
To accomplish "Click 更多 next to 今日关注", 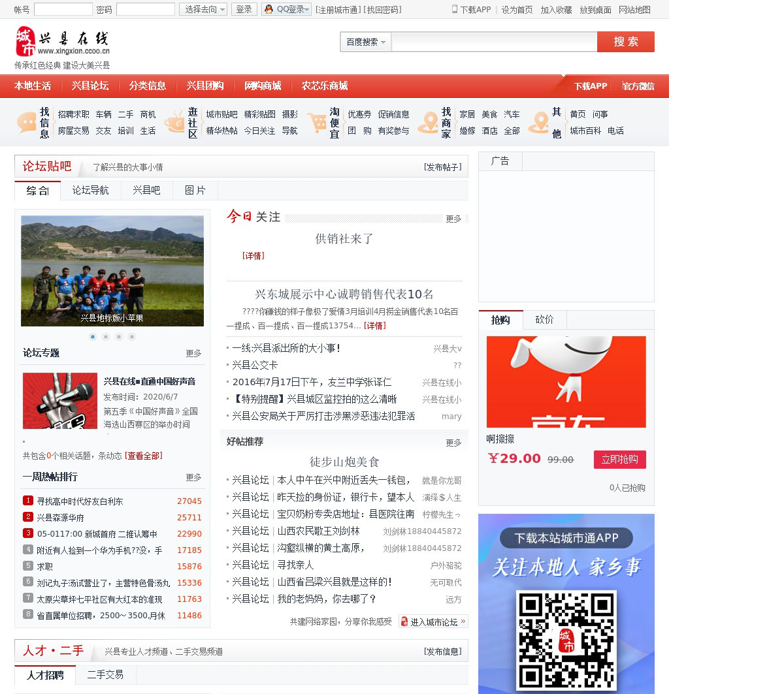I will [x=453, y=219].
